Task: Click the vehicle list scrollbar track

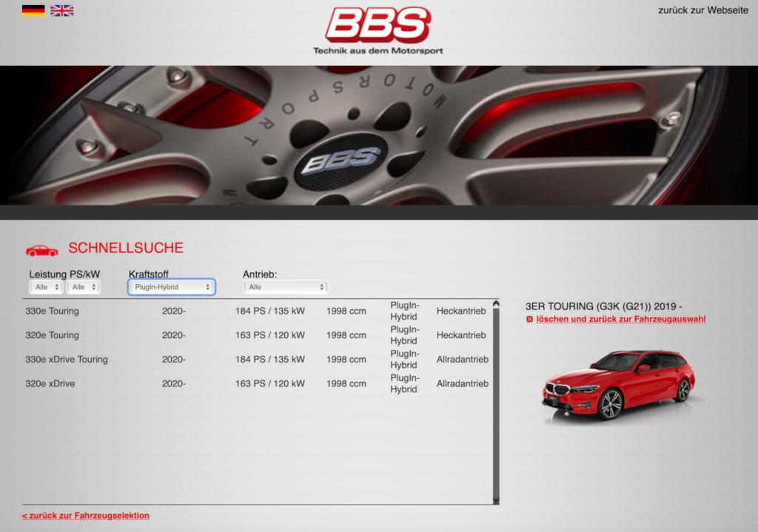Action: [496, 402]
